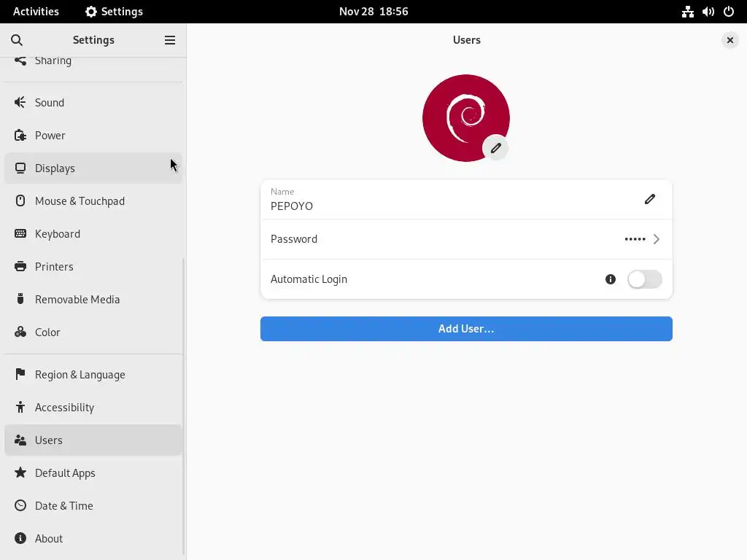This screenshot has height=560, width=747.
Task: Click the Printers icon in sidebar
Action: coord(20,266)
